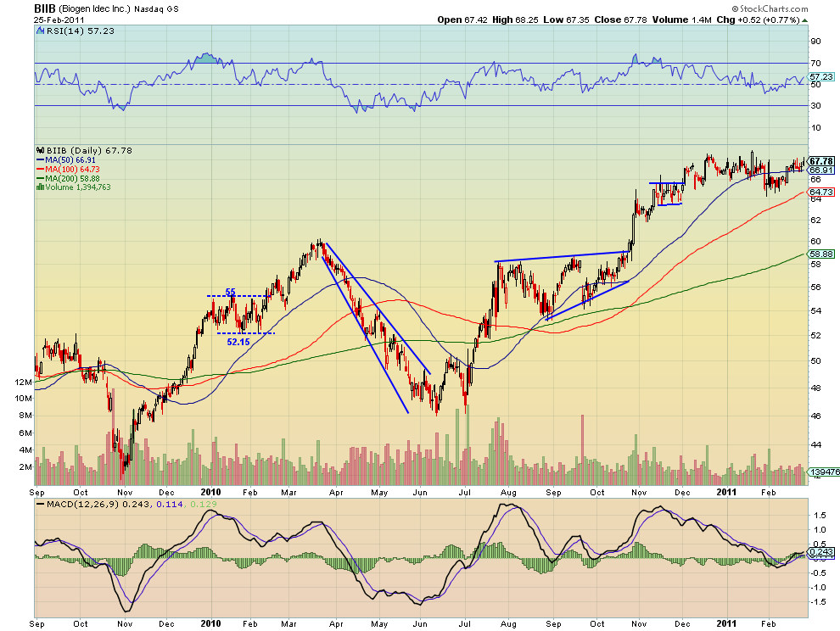Click the Close 67.78 header value
This screenshot has width=840, height=631.
point(620,20)
